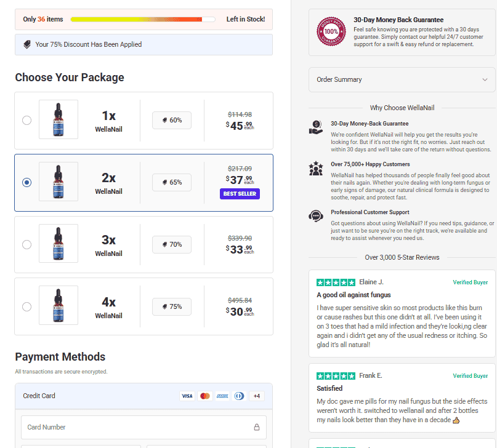Click the struck-through $495.84 price
This screenshot has height=448, width=497.
240,300
